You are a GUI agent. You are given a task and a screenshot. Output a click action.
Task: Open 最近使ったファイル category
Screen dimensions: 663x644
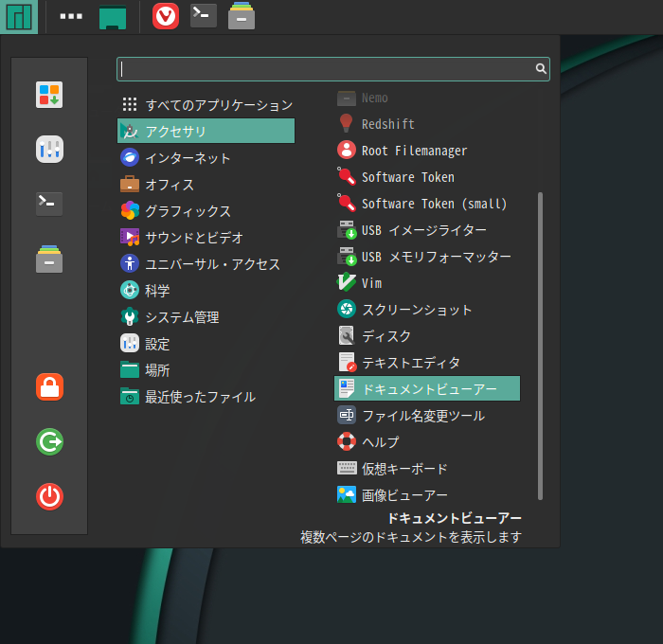[200, 397]
